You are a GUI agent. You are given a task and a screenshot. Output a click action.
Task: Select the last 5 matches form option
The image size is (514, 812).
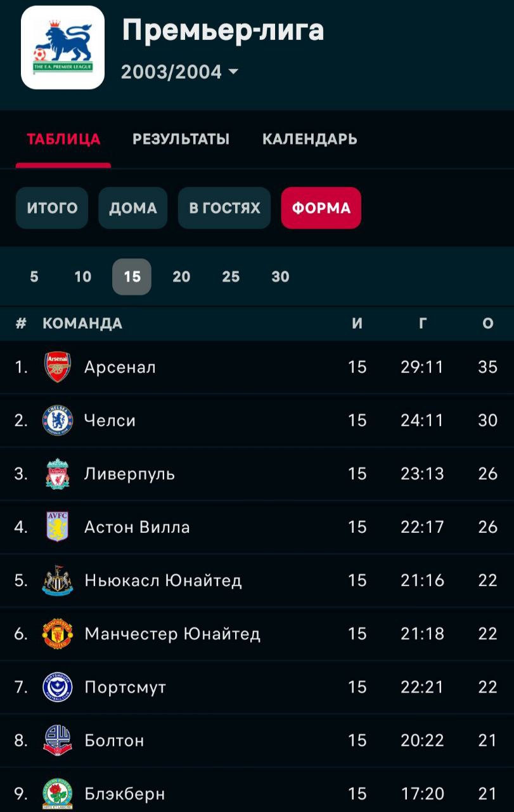click(x=34, y=277)
